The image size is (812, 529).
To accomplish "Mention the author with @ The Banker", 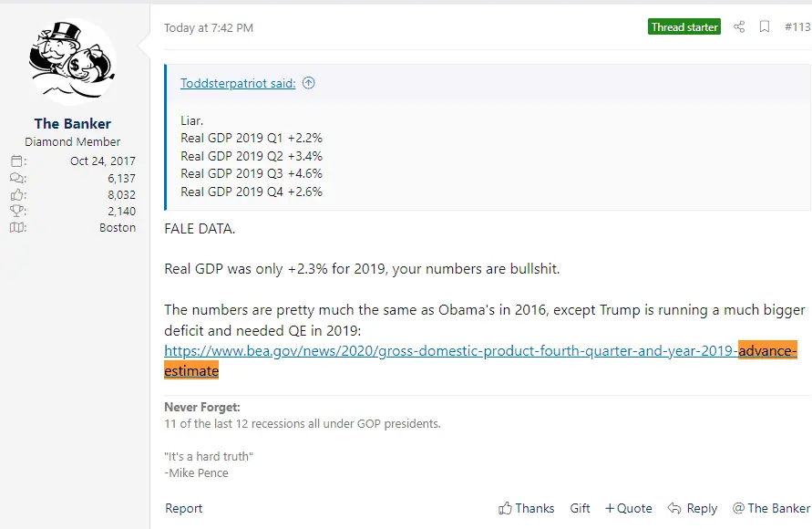I will coord(771,509).
